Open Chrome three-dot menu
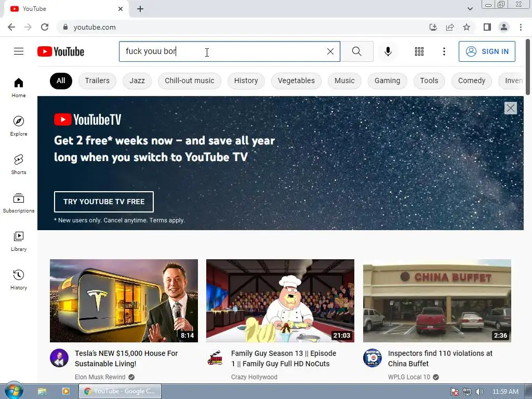 click(521, 27)
